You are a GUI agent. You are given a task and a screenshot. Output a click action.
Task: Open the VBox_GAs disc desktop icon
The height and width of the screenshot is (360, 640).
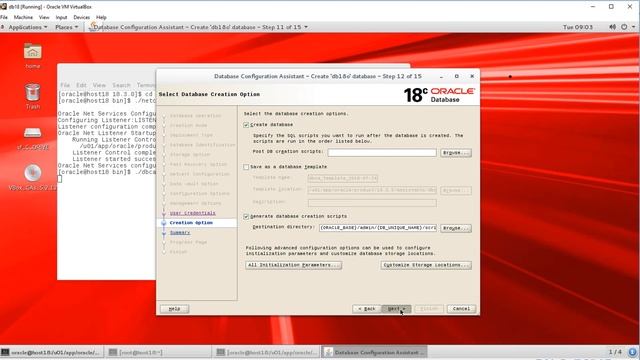coord(32,173)
